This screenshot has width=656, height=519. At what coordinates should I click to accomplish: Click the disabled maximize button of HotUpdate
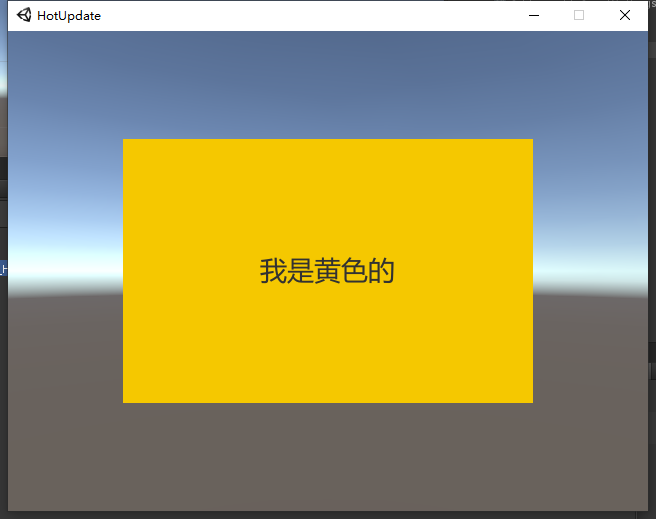tap(579, 15)
